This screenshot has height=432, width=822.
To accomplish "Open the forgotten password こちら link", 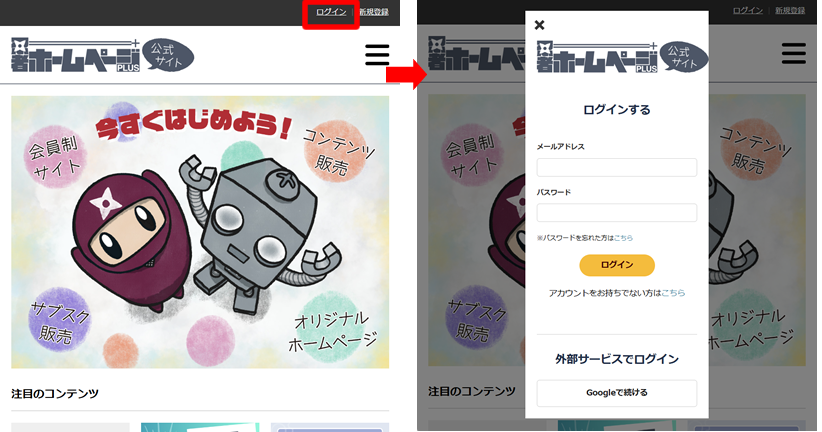I will point(623,238).
